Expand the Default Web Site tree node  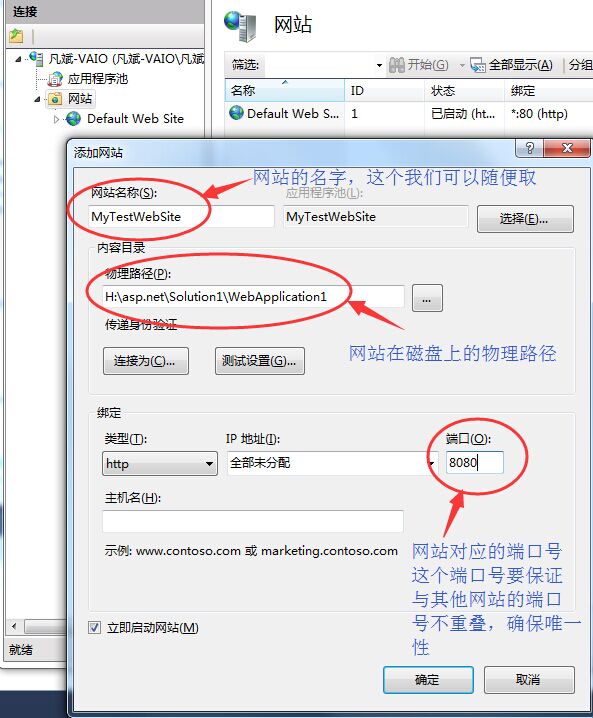[56, 119]
